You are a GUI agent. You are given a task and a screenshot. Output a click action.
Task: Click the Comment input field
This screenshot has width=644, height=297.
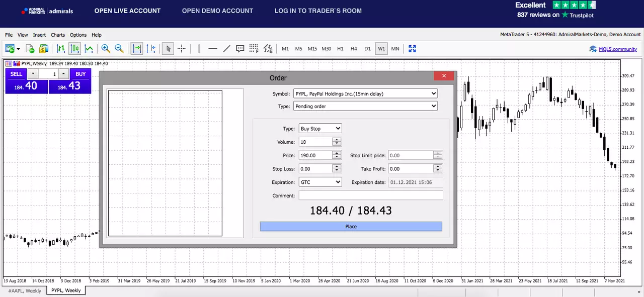pos(371,195)
